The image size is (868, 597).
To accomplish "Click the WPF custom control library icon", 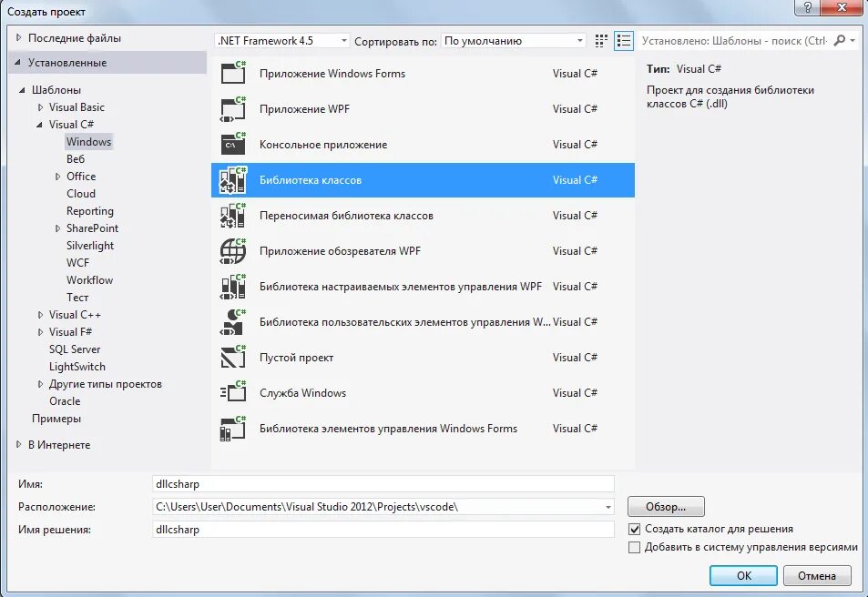I will coord(233,286).
